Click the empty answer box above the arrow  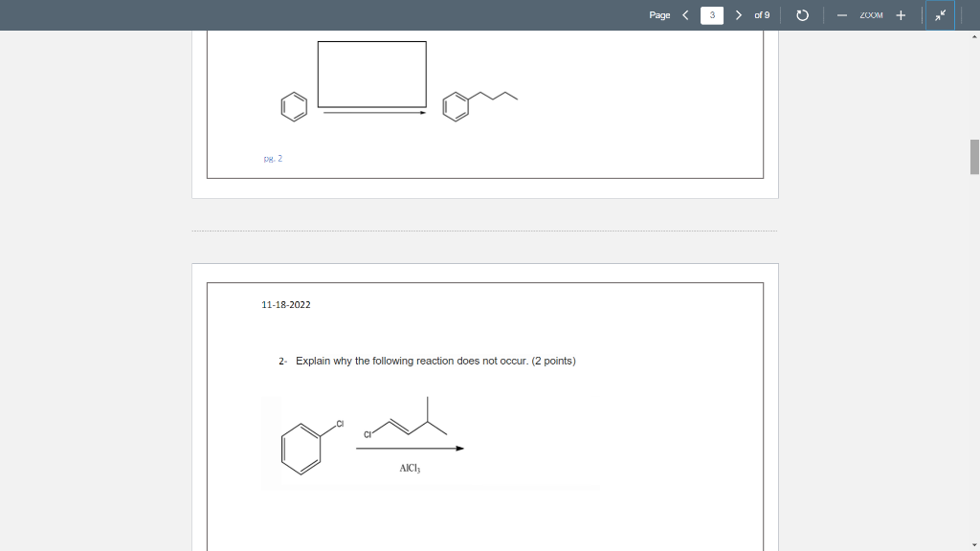coord(372,75)
